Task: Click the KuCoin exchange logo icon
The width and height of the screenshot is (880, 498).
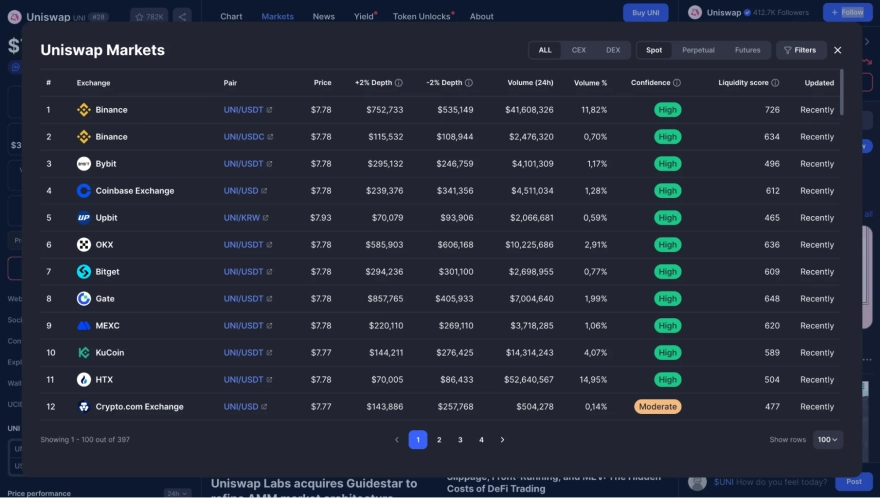Action: (84, 353)
